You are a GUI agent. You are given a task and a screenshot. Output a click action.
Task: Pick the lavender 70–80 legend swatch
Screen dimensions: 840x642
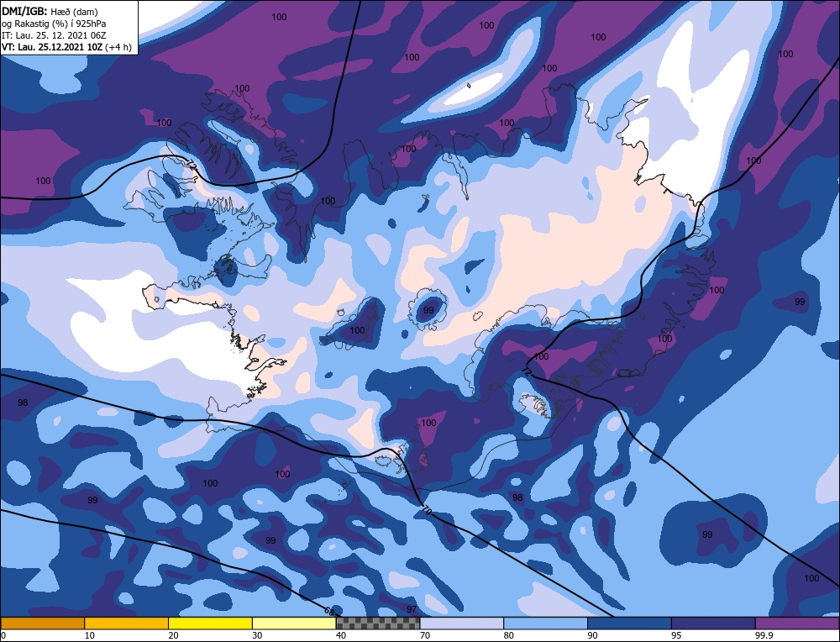pos(462,623)
